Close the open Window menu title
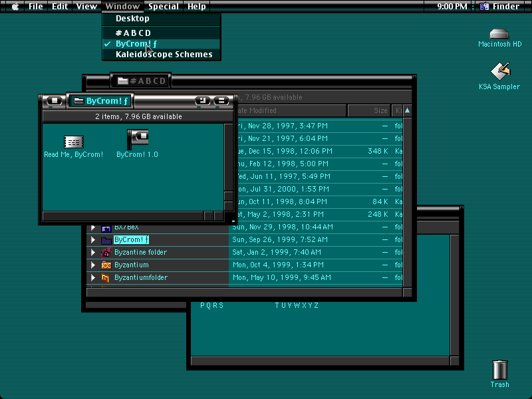The height and width of the screenshot is (399, 532). coord(122,7)
